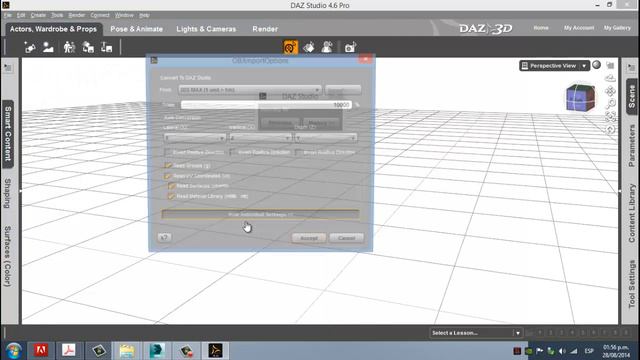Open the Tools menu
Screen dimensions: 640x360
coord(57,15)
